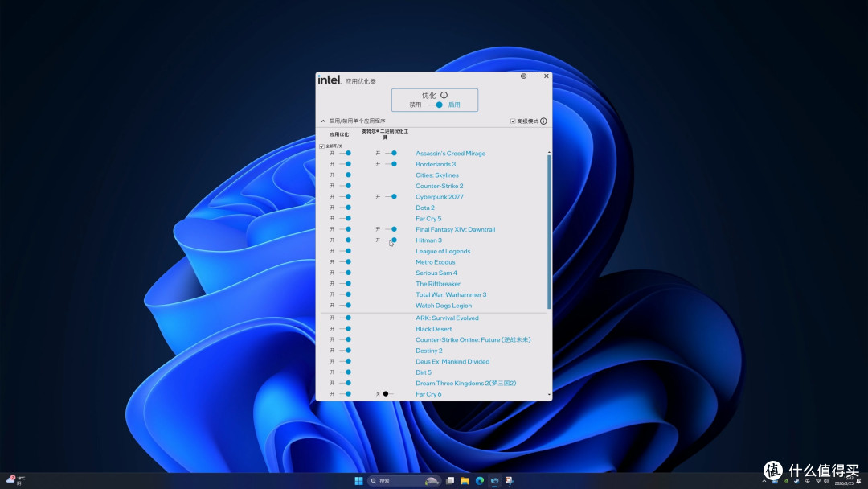Toggle app optimization for League of Legends

[x=345, y=251]
